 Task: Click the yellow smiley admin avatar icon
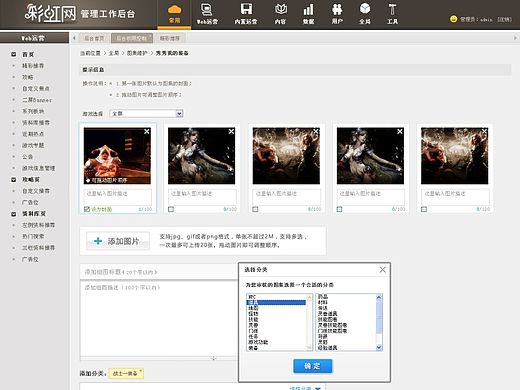click(x=453, y=19)
